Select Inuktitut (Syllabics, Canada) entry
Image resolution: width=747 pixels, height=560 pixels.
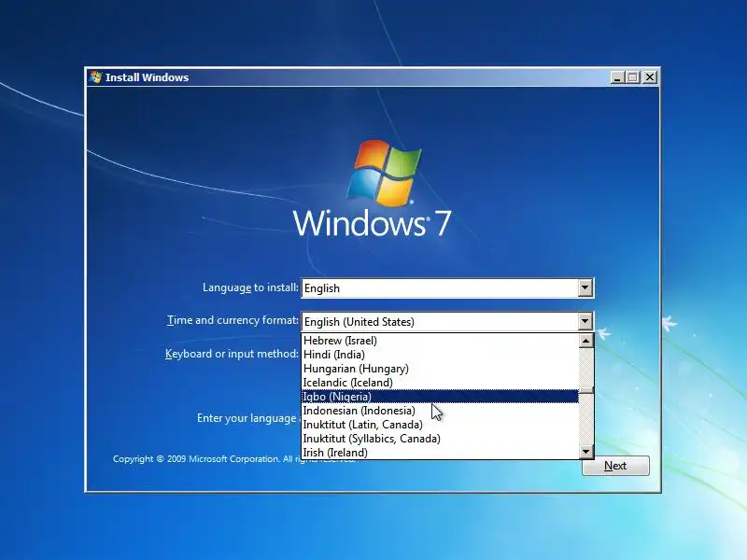(440, 439)
